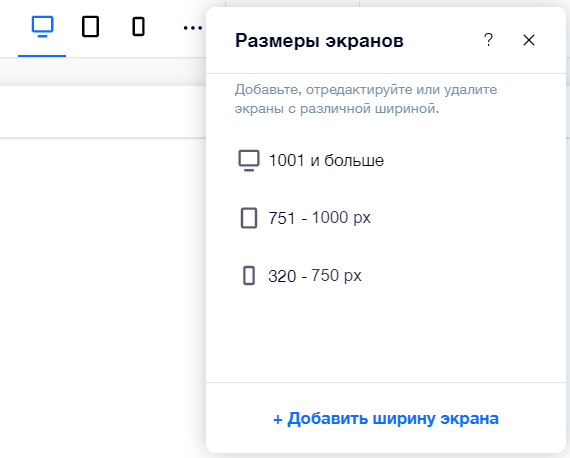Switch to the tablet breakpoint icon
The height and width of the screenshot is (458, 570).
coord(90,27)
